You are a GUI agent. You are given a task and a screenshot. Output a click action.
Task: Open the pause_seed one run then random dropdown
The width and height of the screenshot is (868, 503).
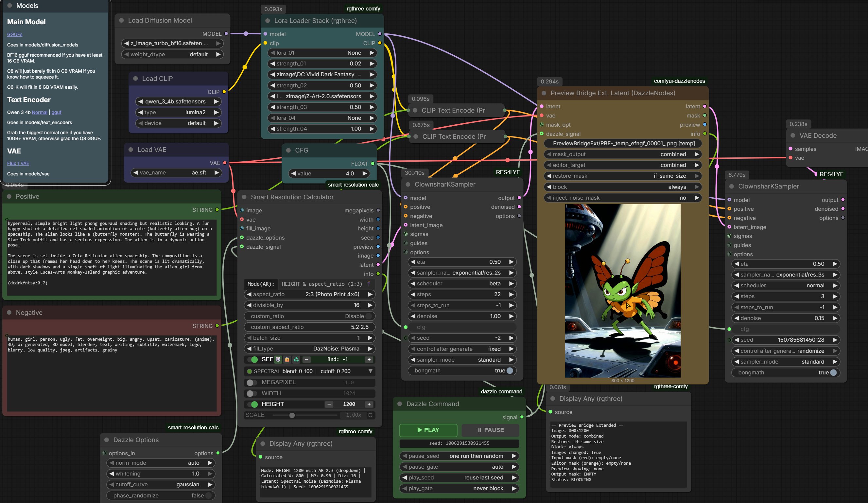459,456
